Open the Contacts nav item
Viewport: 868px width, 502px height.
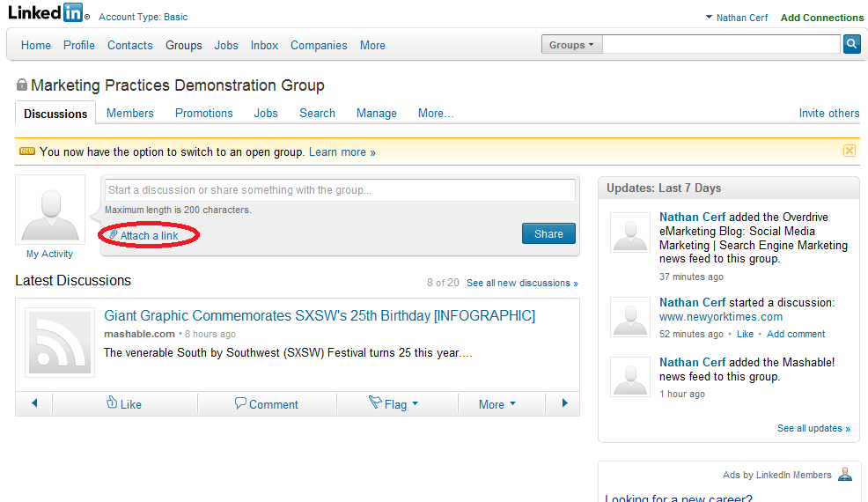pyautogui.click(x=130, y=46)
